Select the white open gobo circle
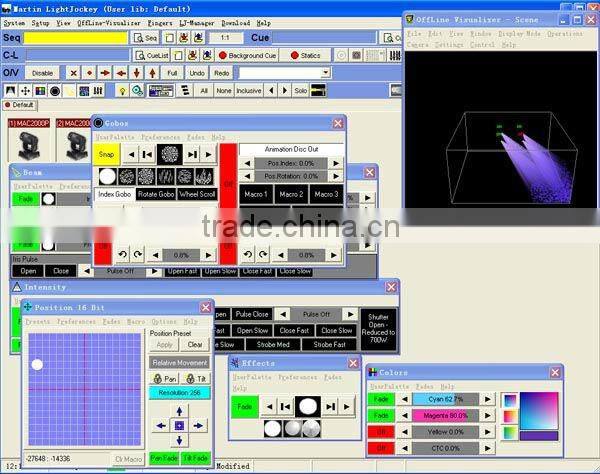Viewport: 600px width, 474px height. point(106,176)
